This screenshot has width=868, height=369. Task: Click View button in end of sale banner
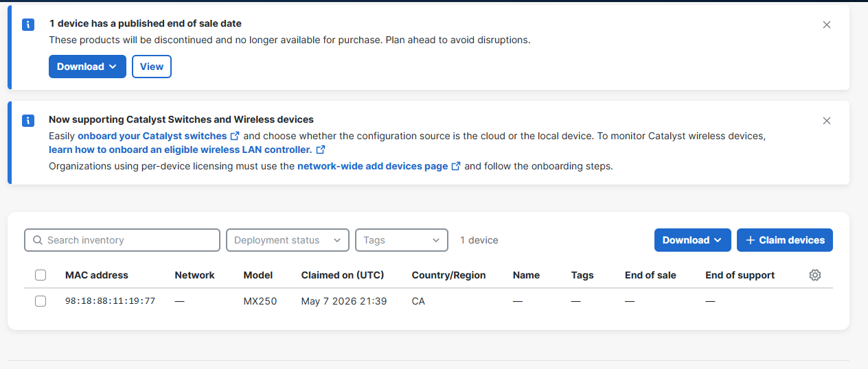click(152, 67)
